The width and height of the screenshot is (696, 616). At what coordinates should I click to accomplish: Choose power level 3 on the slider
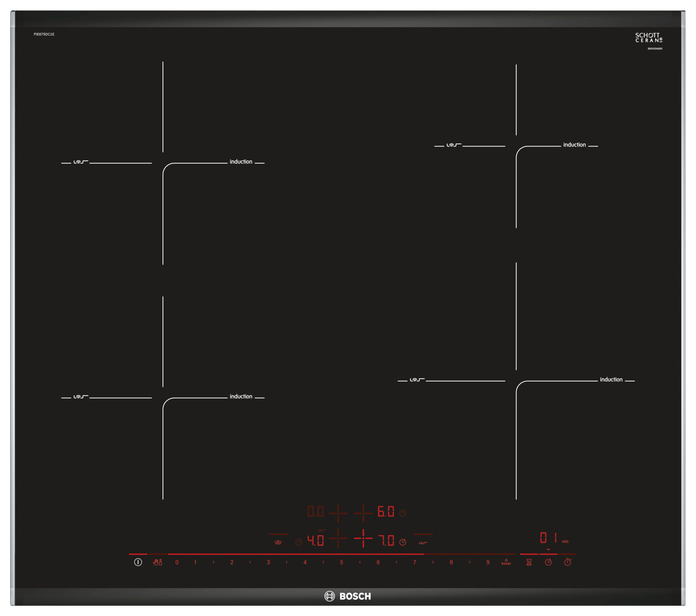268,563
